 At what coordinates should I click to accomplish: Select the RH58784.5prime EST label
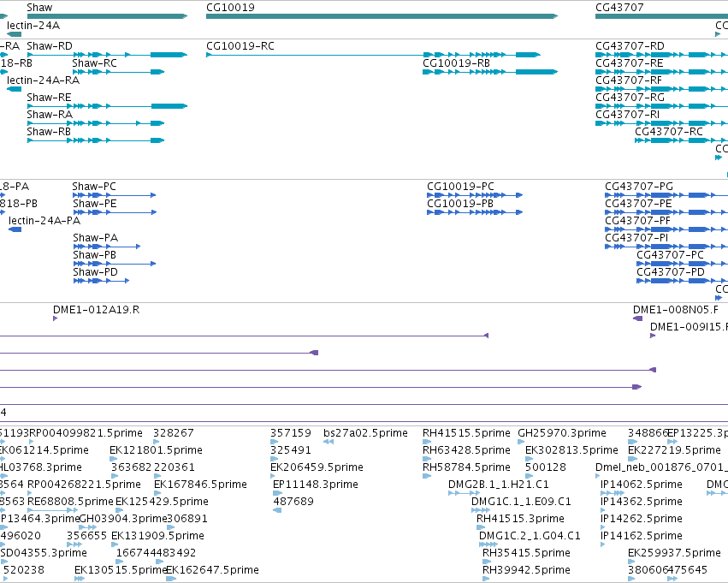[466, 467]
